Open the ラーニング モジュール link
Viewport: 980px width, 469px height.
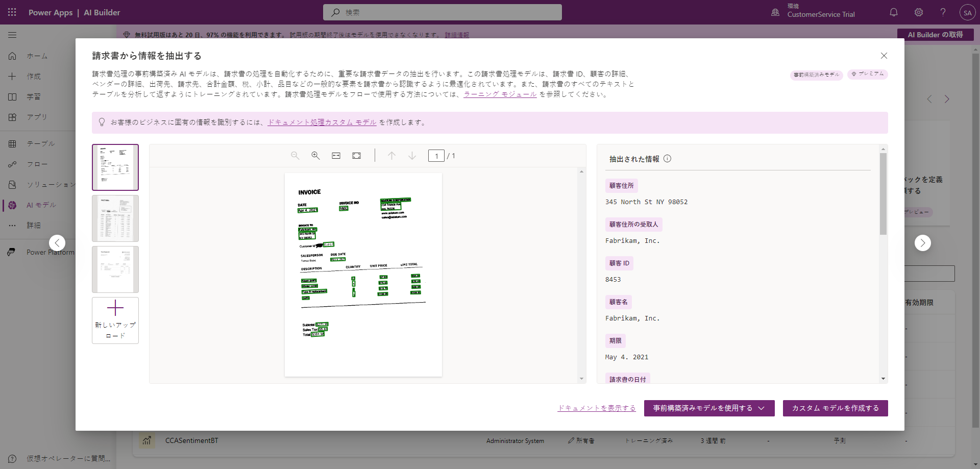pyautogui.click(x=500, y=94)
